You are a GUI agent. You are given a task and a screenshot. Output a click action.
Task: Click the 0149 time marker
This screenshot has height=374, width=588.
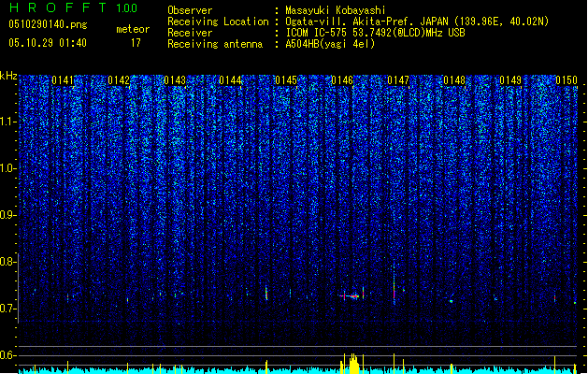pos(510,80)
